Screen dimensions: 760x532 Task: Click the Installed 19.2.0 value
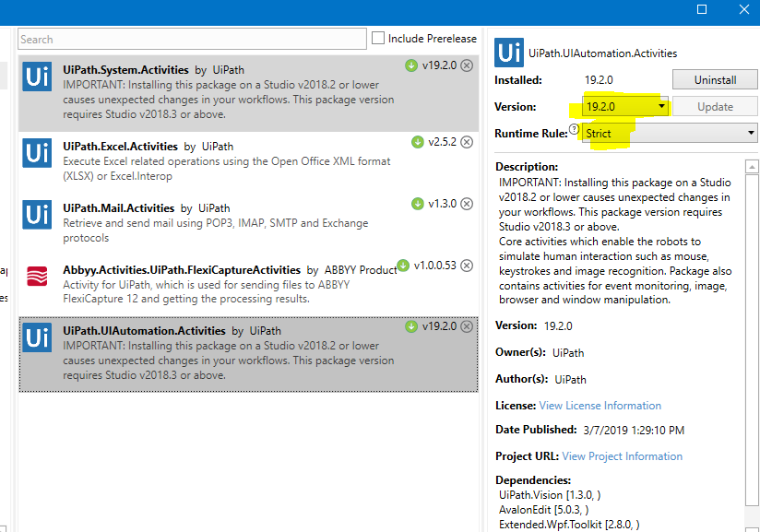599,80
